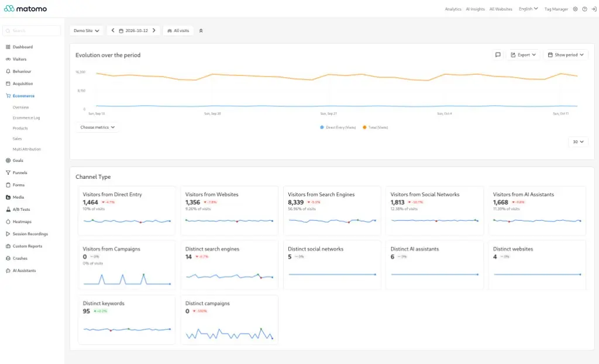Go to next date arrow
599x364 pixels.
(x=154, y=30)
